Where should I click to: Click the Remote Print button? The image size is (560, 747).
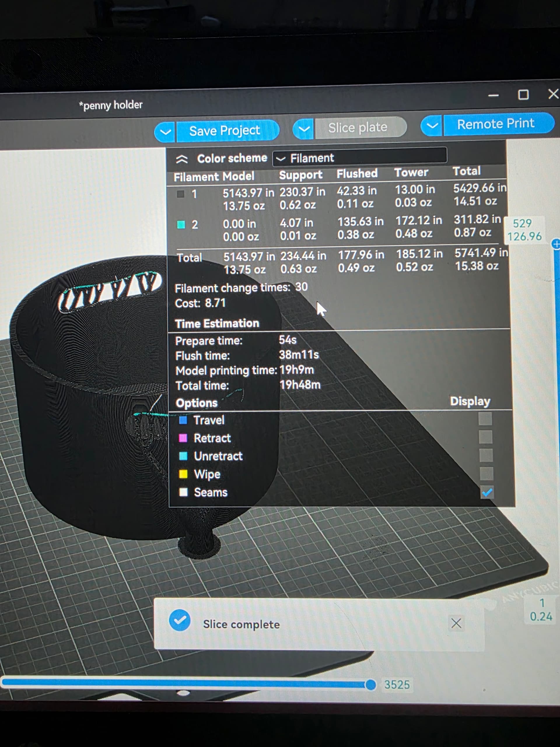(496, 124)
